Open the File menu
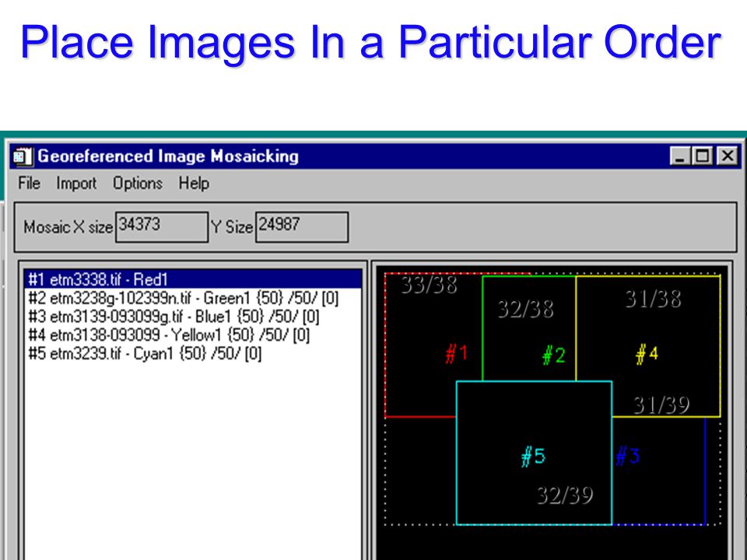Viewport: 747px width, 560px height. point(29,184)
